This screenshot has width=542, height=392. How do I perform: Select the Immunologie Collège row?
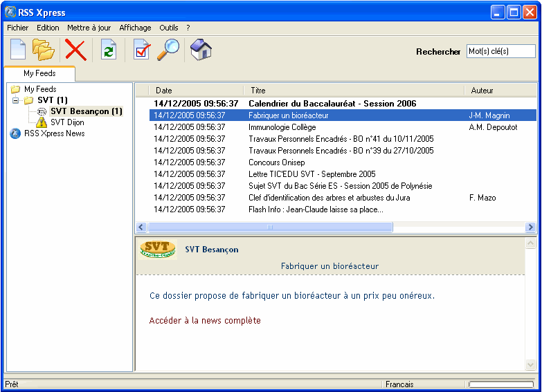click(x=343, y=127)
